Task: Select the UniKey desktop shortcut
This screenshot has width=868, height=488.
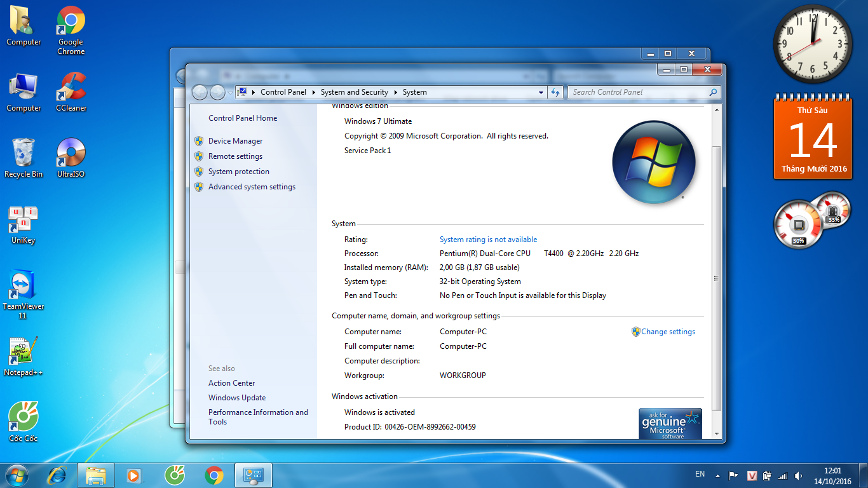Action: (x=24, y=224)
